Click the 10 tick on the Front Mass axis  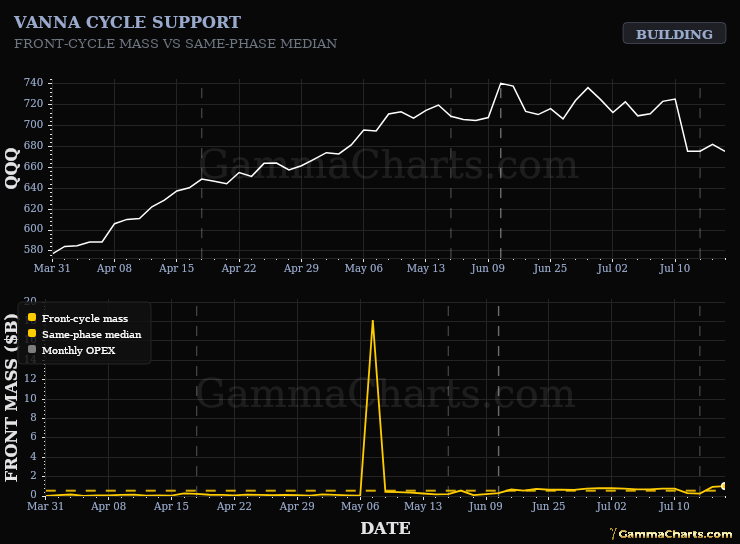pyautogui.click(x=30, y=398)
